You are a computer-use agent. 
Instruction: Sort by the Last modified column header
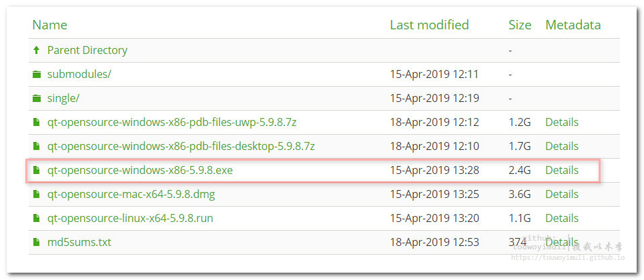pos(429,25)
